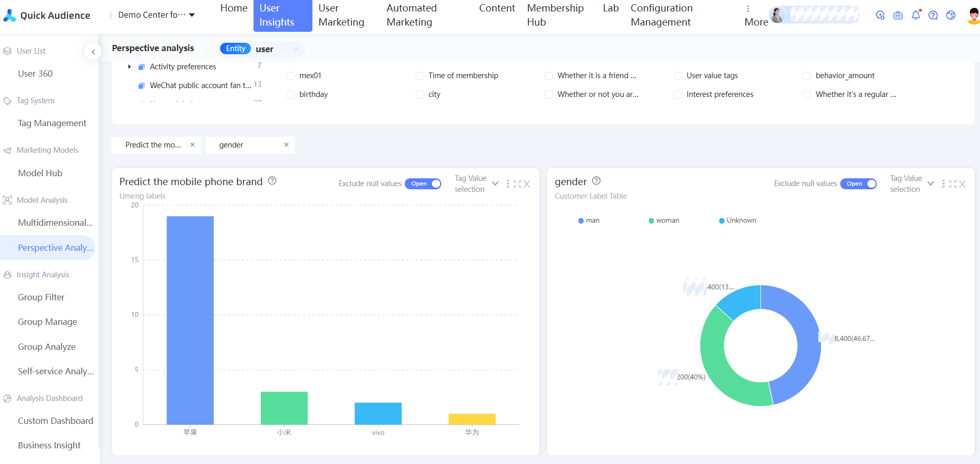Viewport: 980px width, 464px height.
Task: Click the Quick Audience logo icon
Action: click(9, 16)
